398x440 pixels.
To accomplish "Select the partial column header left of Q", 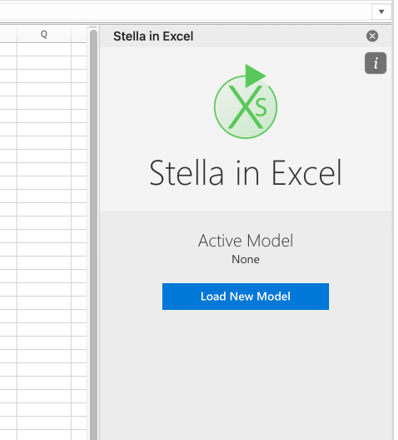I will pyautogui.click(x=8, y=34).
